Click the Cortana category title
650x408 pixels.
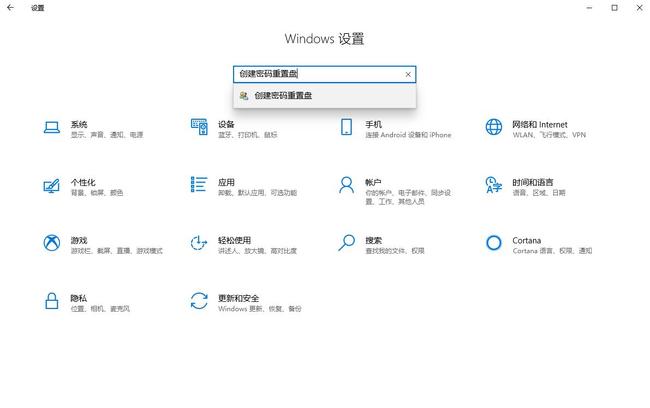coord(526,240)
